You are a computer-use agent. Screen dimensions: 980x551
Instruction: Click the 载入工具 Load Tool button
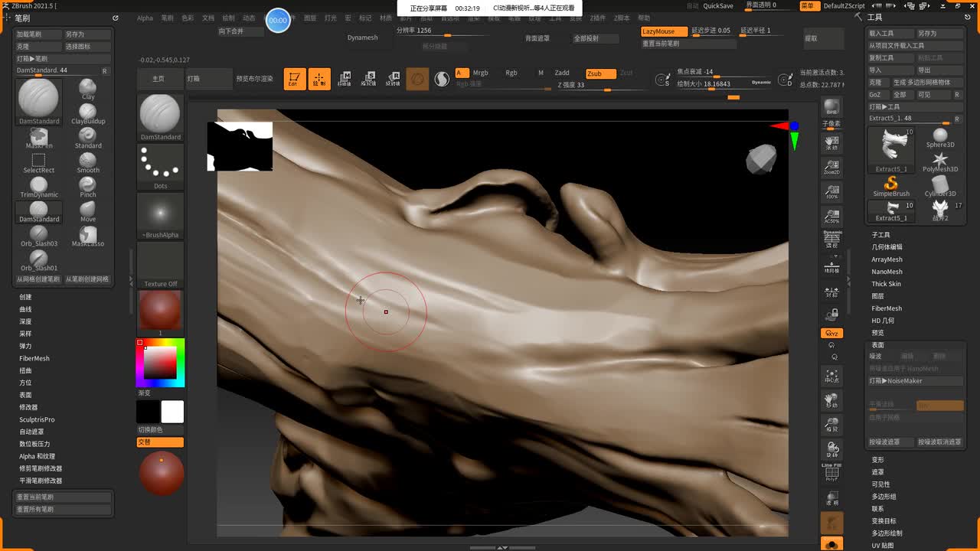[x=891, y=34]
